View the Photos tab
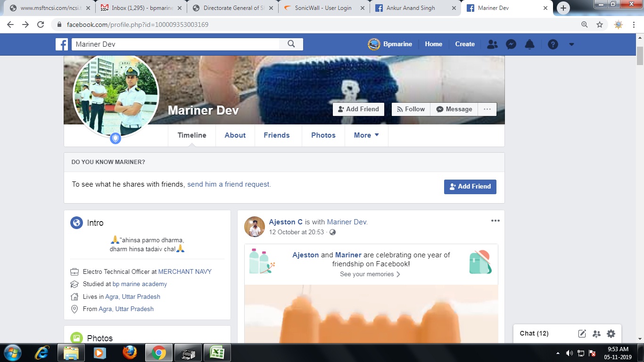This screenshot has height=362, width=644. pos(323,135)
